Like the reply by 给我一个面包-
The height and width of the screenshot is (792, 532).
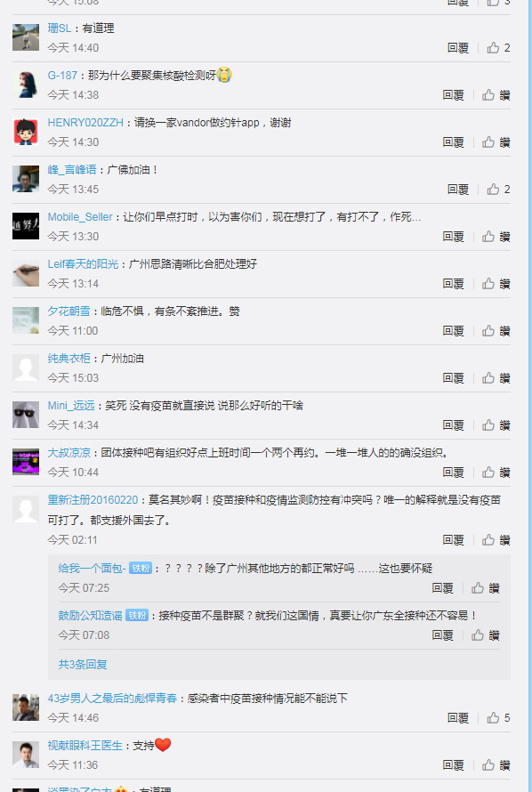[485, 588]
